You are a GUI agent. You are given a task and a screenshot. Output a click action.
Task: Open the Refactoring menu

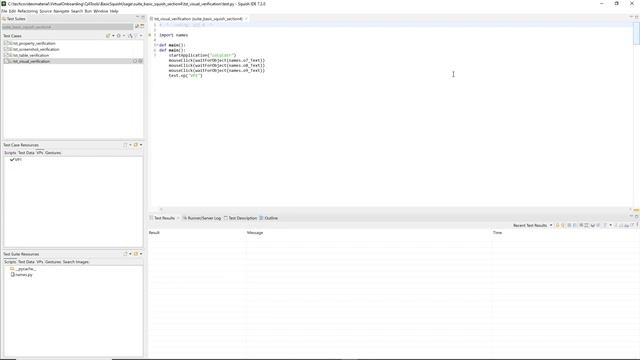coord(27,11)
